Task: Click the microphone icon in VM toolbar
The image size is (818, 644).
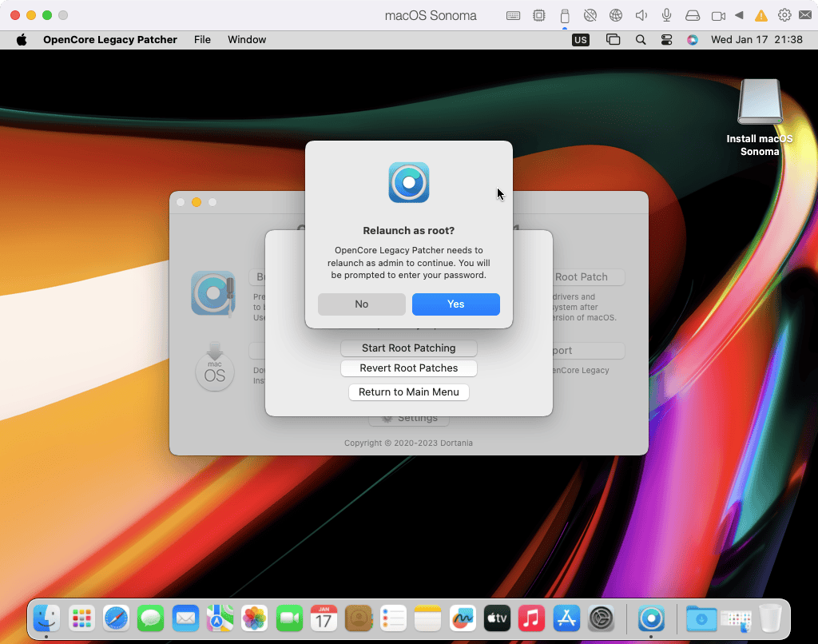Action: point(666,16)
